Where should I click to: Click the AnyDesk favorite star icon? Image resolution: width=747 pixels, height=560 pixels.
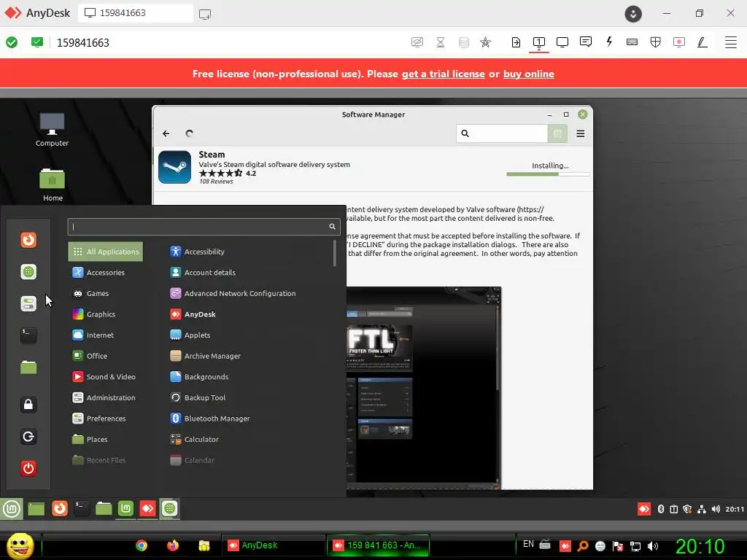485,42
